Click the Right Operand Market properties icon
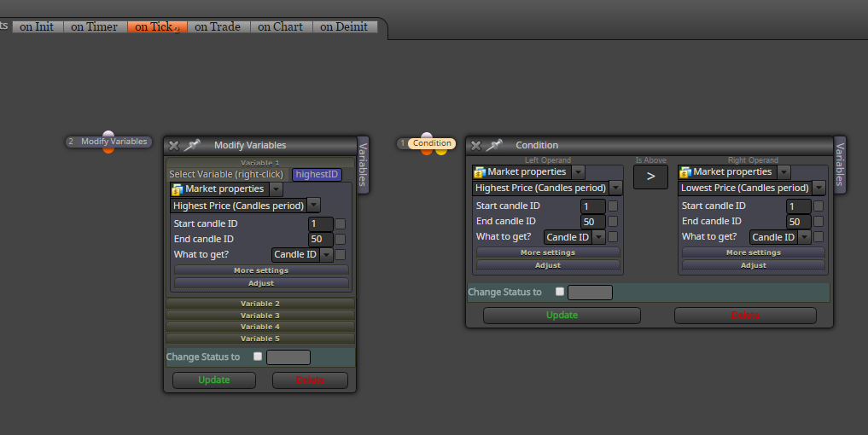This screenshot has width=868, height=435. click(685, 172)
